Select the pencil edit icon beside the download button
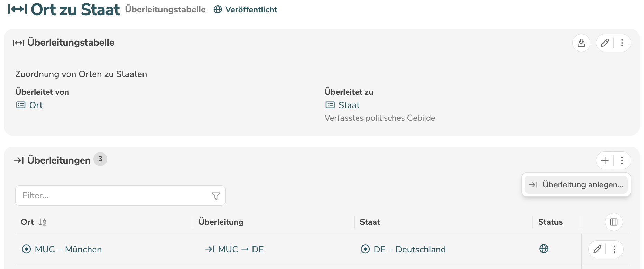This screenshot has width=644, height=269. click(605, 43)
